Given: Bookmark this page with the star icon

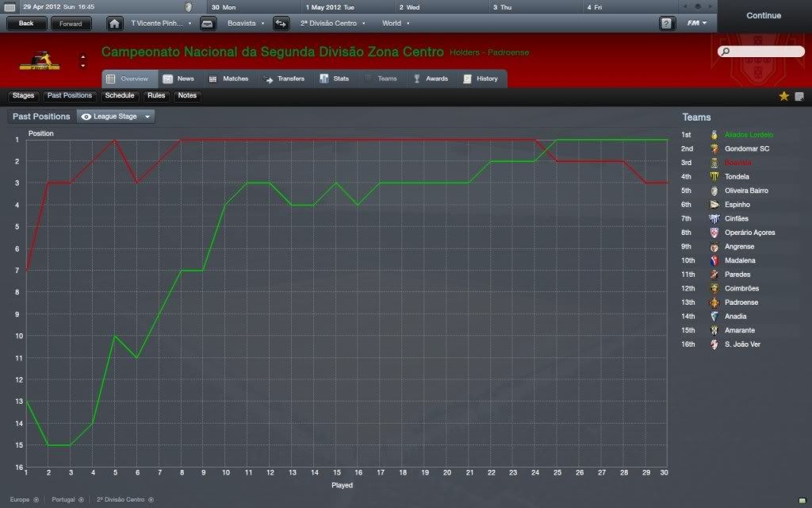Looking at the screenshot, I should pyautogui.click(x=783, y=96).
